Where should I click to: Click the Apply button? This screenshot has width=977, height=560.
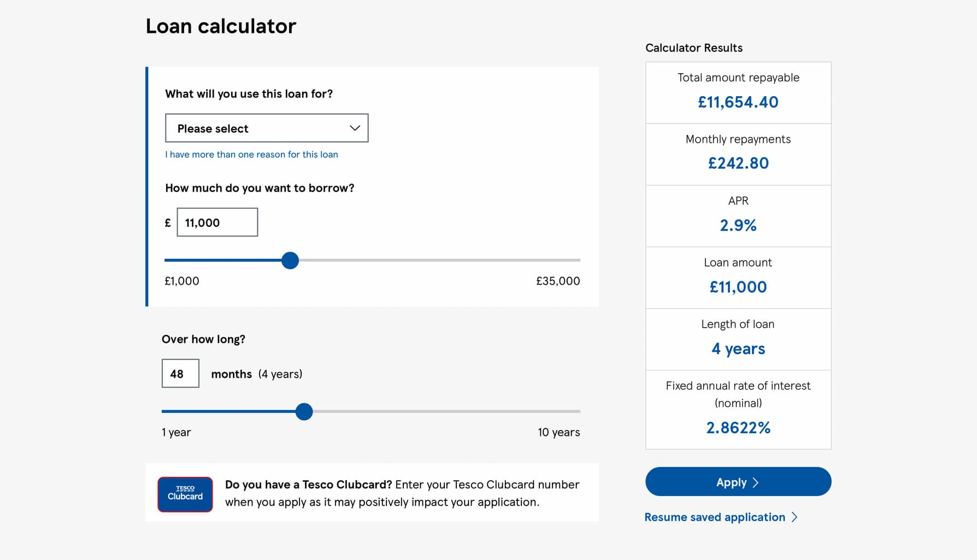(738, 482)
